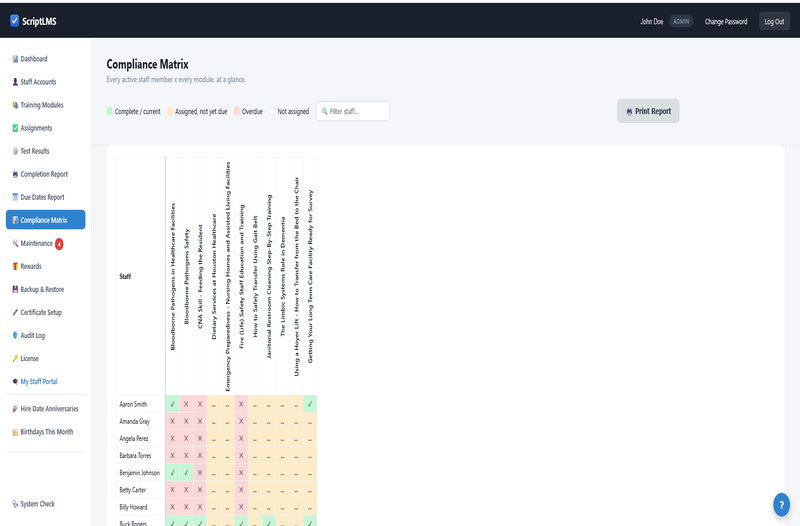Click Dietary Services at Houston Healthcare header
800x526 pixels.
point(214,277)
